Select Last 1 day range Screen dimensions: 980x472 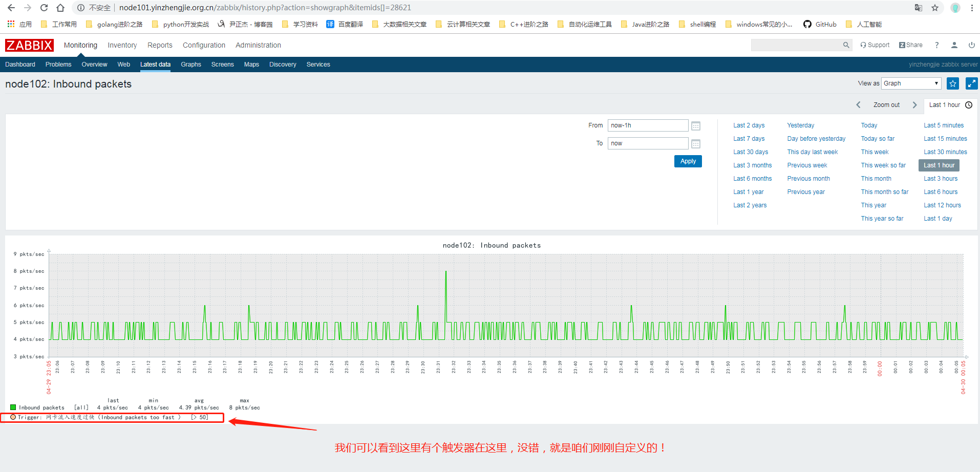(938, 219)
